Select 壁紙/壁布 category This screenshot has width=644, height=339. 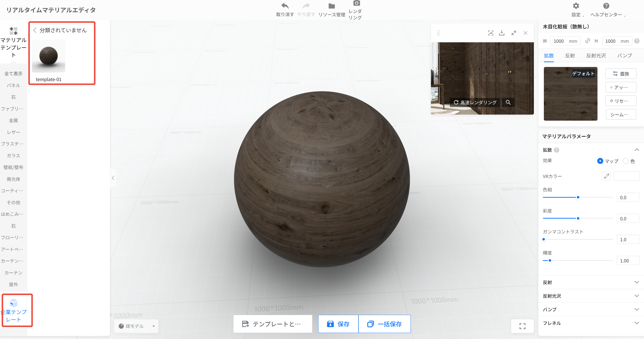coord(14,167)
